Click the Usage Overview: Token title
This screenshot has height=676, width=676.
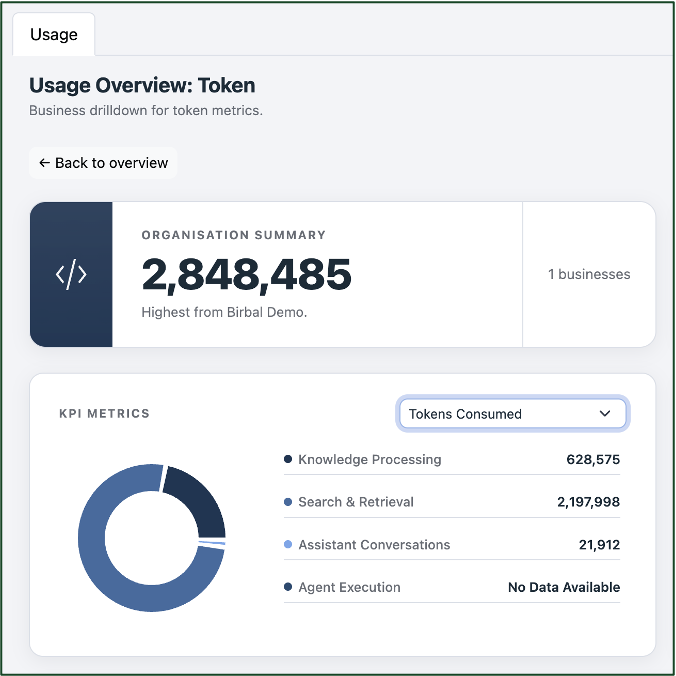(142, 85)
